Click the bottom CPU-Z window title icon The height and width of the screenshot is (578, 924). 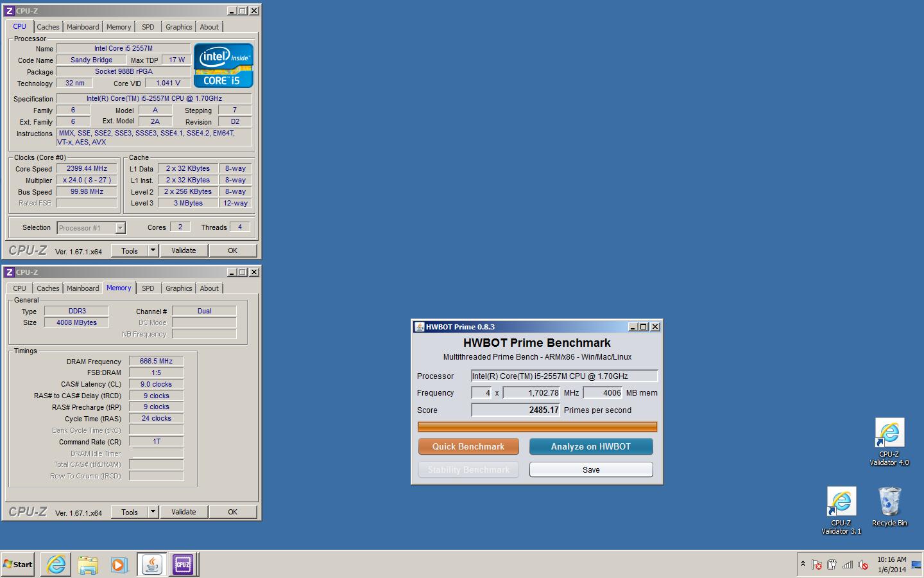tap(9, 272)
